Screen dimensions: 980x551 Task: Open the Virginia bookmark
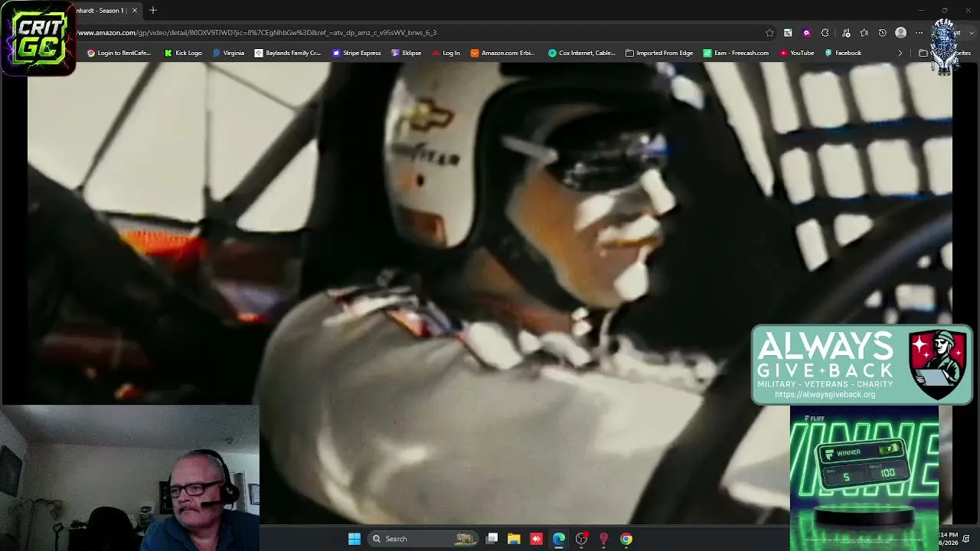click(228, 53)
